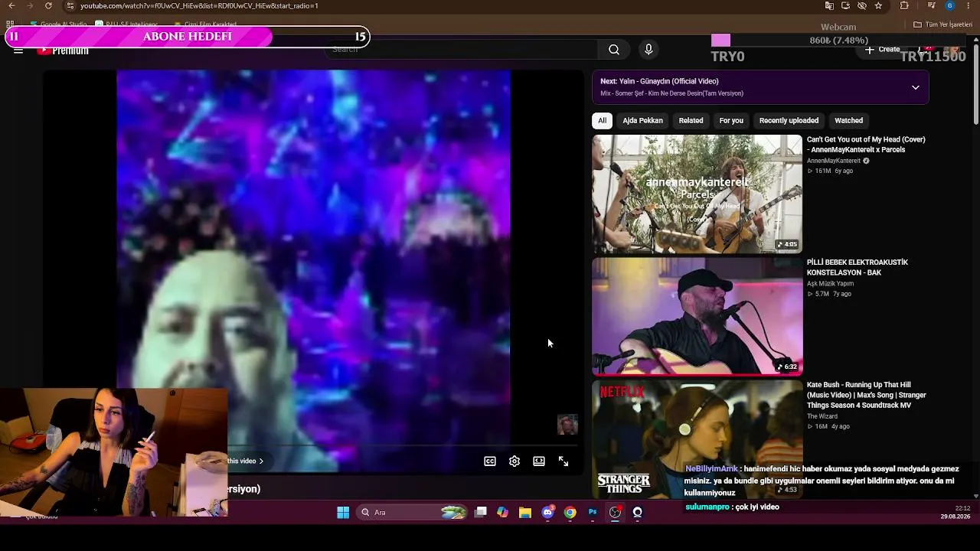Select the Related filter chip
The image size is (980, 551).
point(691,121)
